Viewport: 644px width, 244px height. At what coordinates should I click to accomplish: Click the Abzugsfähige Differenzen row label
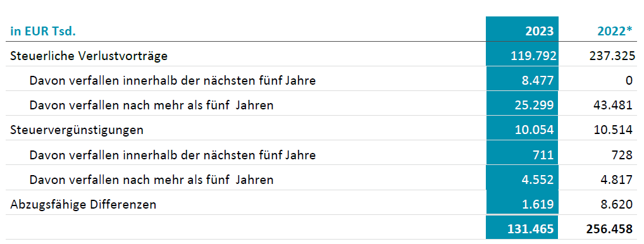point(84,204)
